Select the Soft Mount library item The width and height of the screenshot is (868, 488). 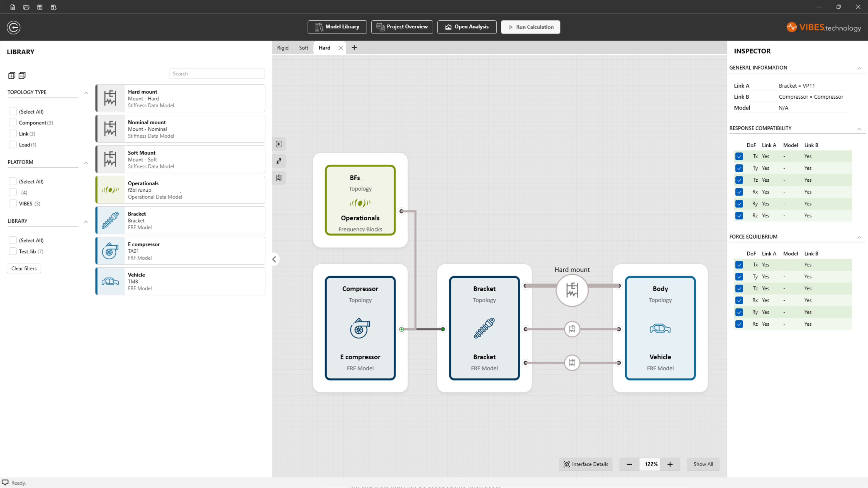[180, 159]
